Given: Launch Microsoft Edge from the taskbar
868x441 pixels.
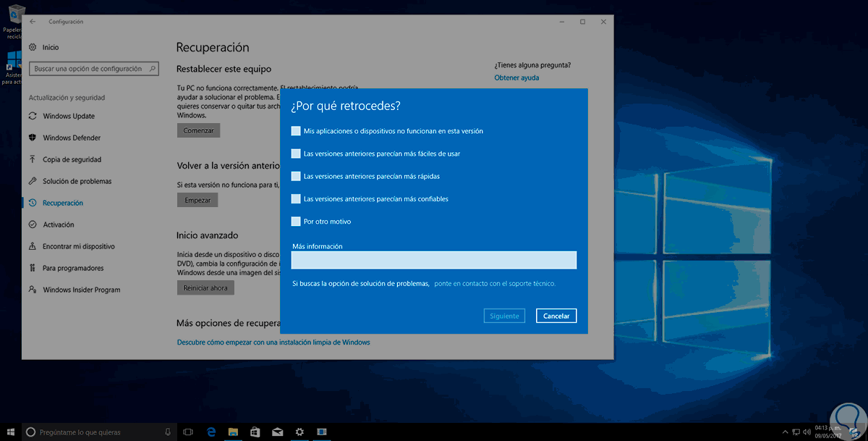Looking at the screenshot, I should click(210, 432).
